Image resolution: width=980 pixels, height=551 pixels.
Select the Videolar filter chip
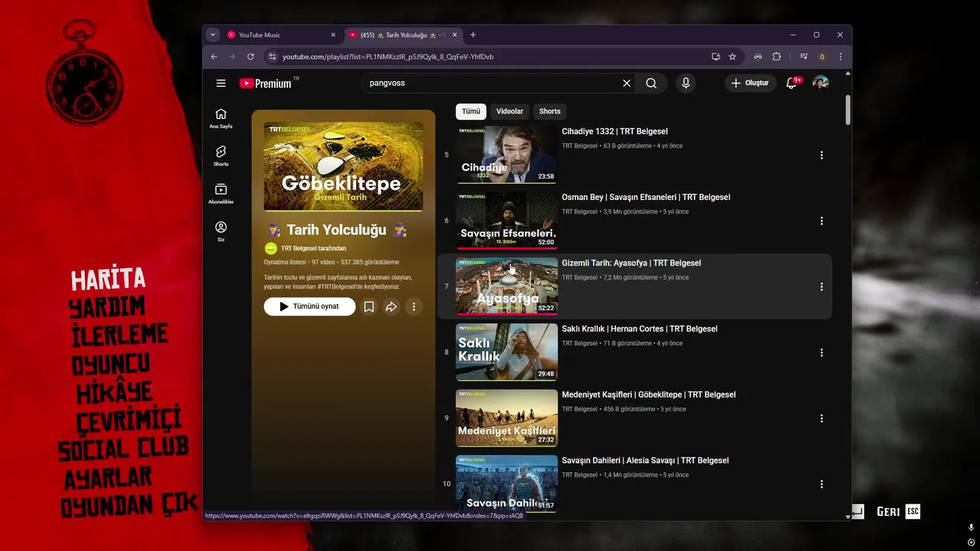pos(510,112)
